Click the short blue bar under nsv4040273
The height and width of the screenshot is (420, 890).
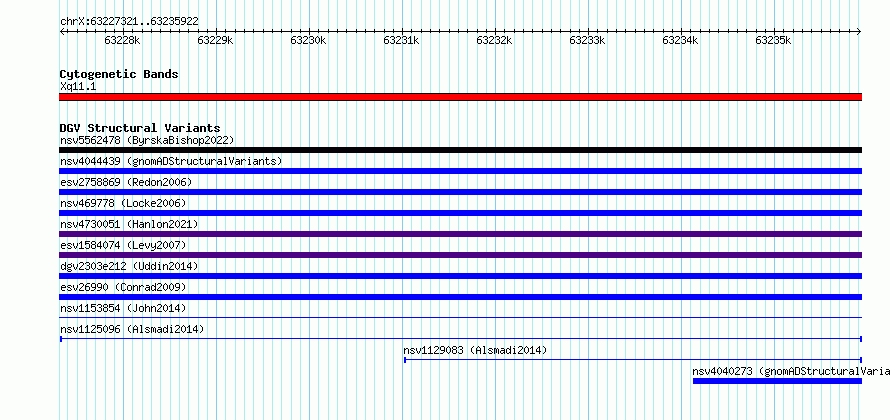pos(777,381)
